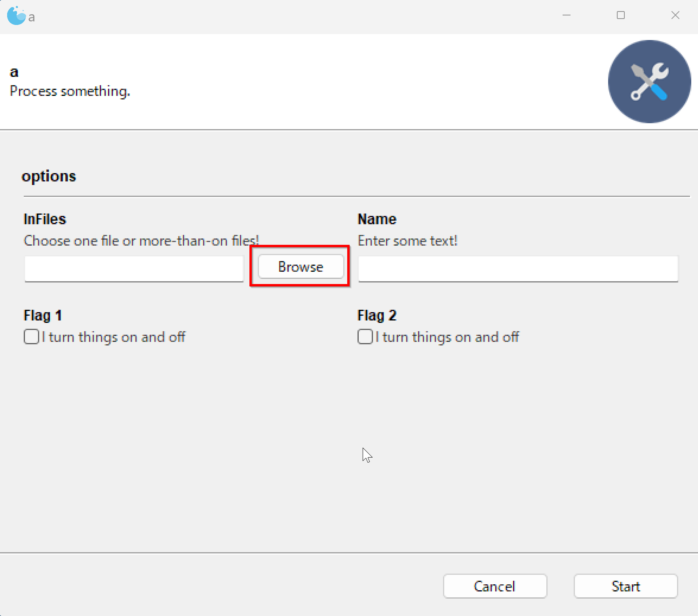698x616 pixels.
Task: Click the app logo in title bar
Action: (16, 16)
